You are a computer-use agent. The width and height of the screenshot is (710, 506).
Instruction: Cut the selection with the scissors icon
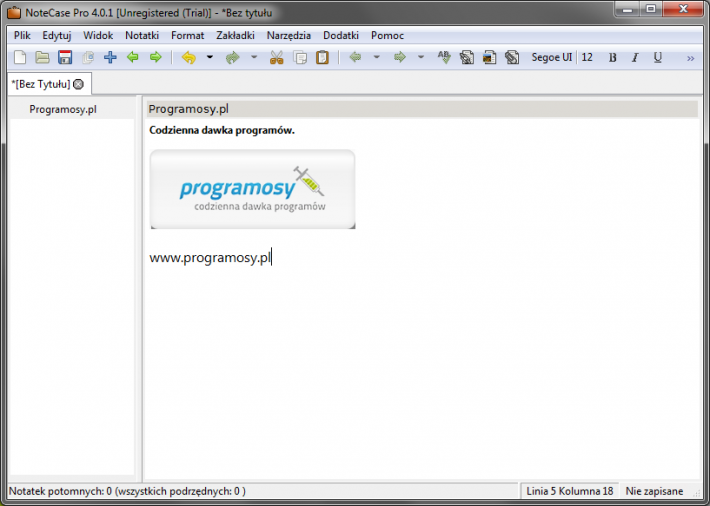click(x=276, y=58)
